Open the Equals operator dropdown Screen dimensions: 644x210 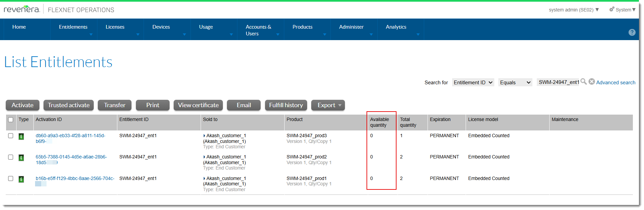pos(515,83)
